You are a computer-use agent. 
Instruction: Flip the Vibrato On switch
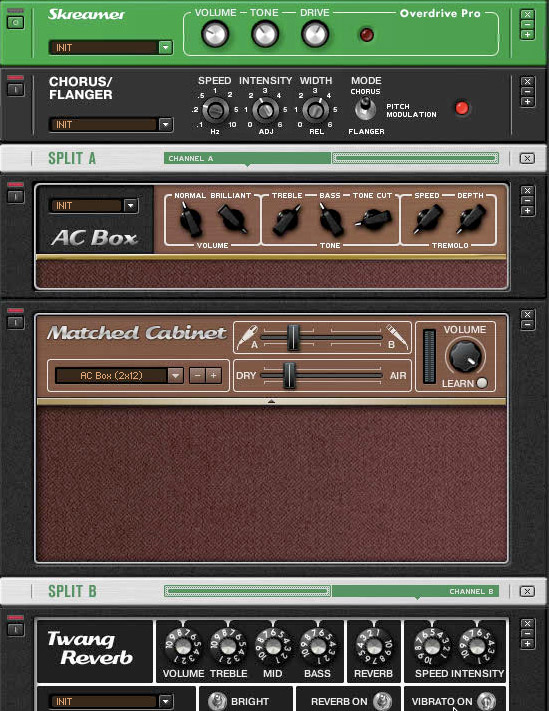486,701
